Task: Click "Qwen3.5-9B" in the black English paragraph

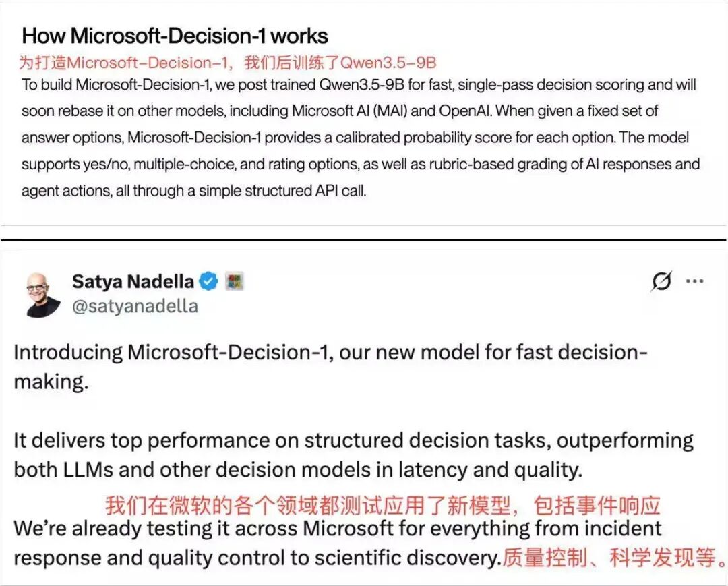Action: (x=362, y=85)
